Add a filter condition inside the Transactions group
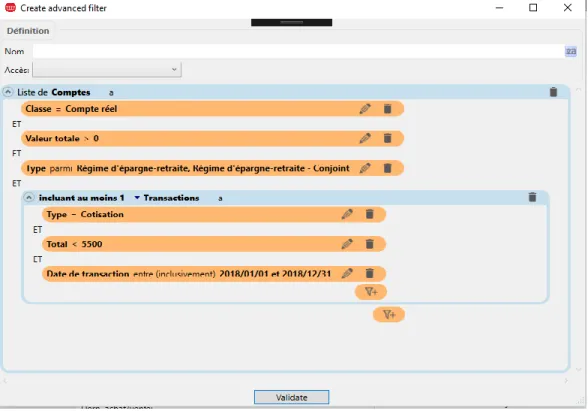This screenshot has height=411, width=588. (x=371, y=292)
